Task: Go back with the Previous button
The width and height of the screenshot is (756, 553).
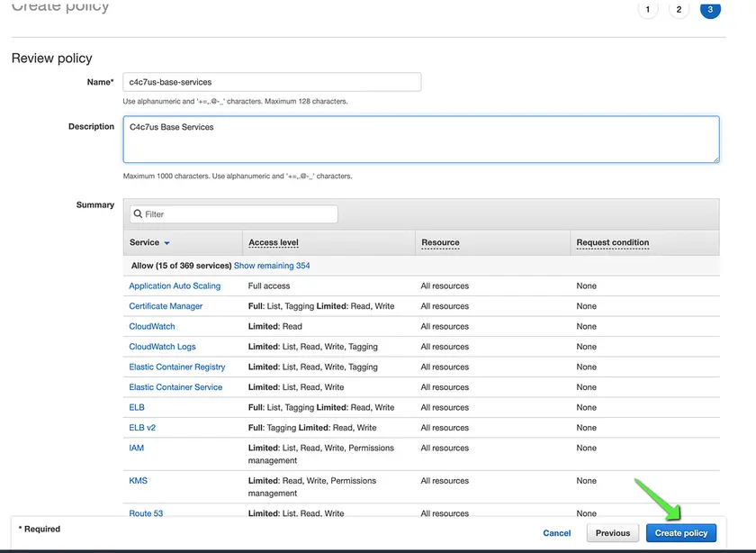Action: tap(612, 532)
